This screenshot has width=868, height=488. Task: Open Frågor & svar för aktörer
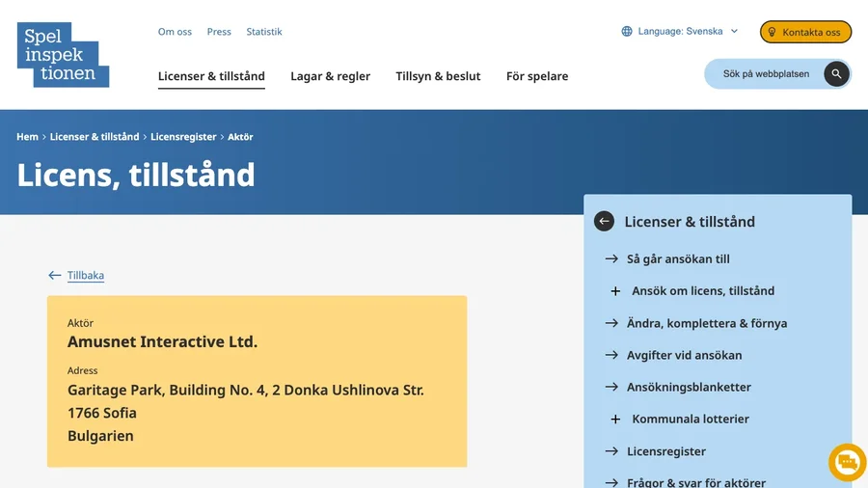pyautogui.click(x=695, y=482)
